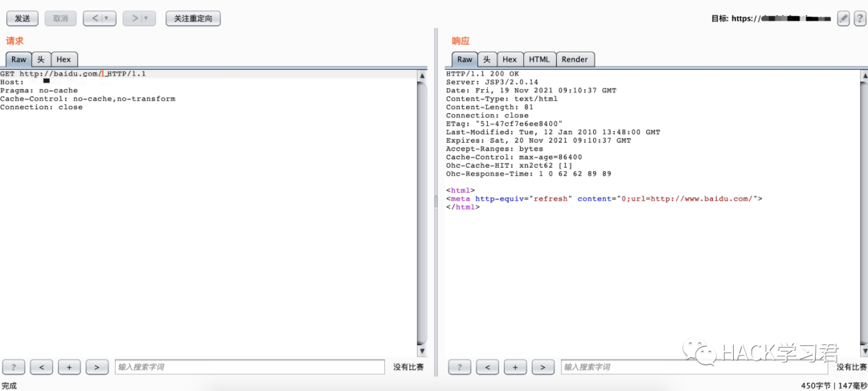Click the Server: JSP3/2.0.14 header
Image resolution: width=868 pixels, height=391 pixels.
[493, 82]
